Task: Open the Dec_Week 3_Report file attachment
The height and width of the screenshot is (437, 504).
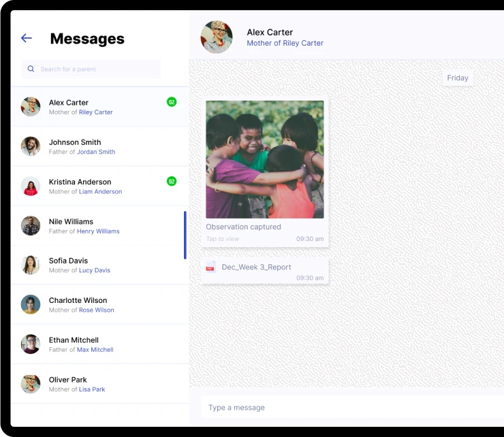Action: pos(256,268)
